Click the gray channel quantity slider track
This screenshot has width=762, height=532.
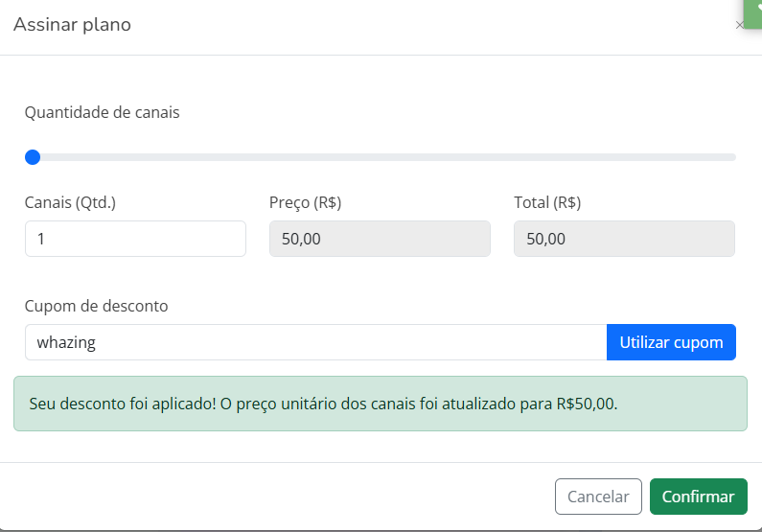pos(383,157)
